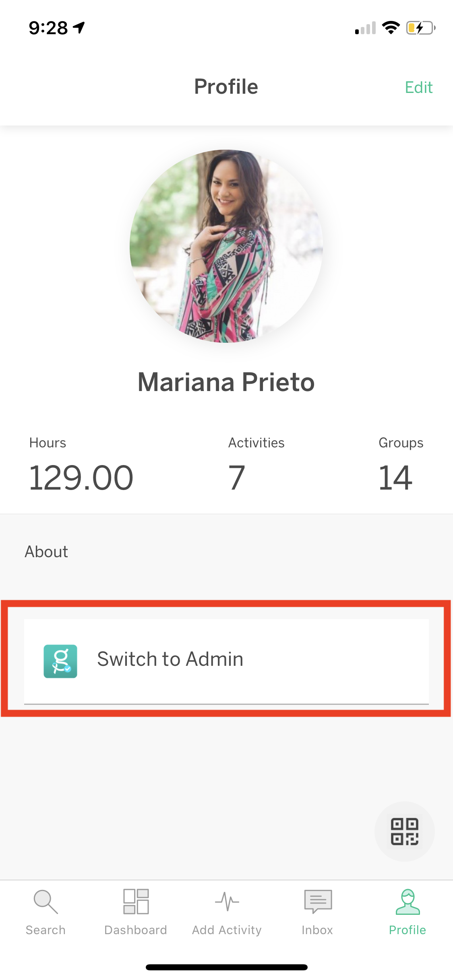Viewport: 453px width, 980px height.
Task: Tap Mariana Prieto's profile photo
Action: click(x=226, y=246)
